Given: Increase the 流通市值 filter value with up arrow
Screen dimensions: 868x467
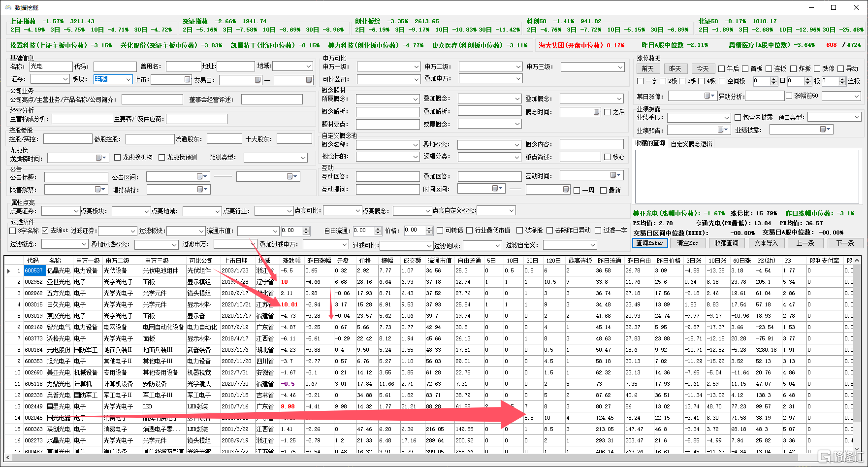Looking at the screenshot, I should tap(306, 229).
